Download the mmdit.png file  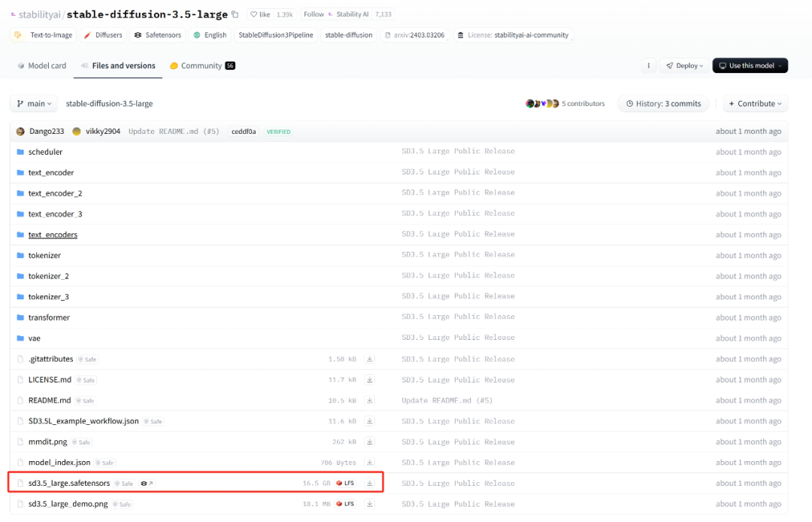point(370,442)
